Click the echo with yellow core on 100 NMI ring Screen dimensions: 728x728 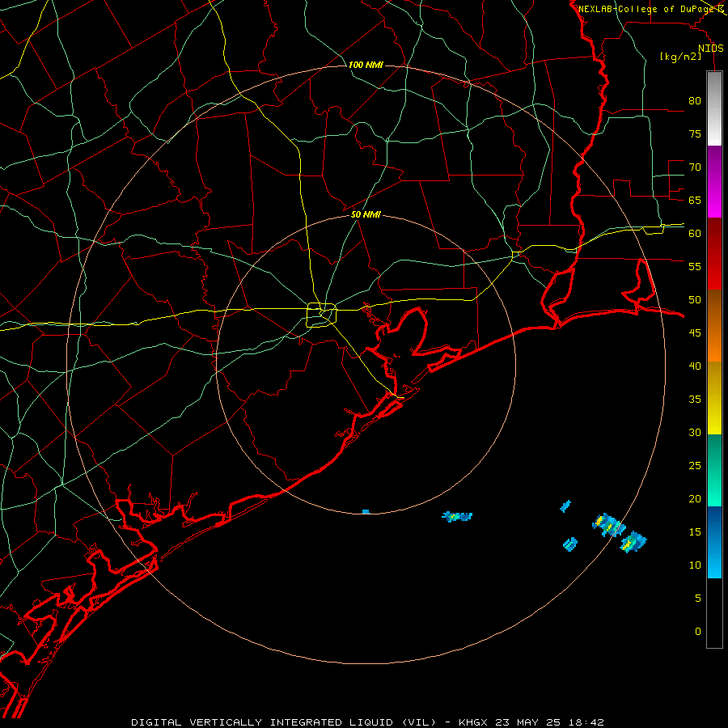point(608,525)
